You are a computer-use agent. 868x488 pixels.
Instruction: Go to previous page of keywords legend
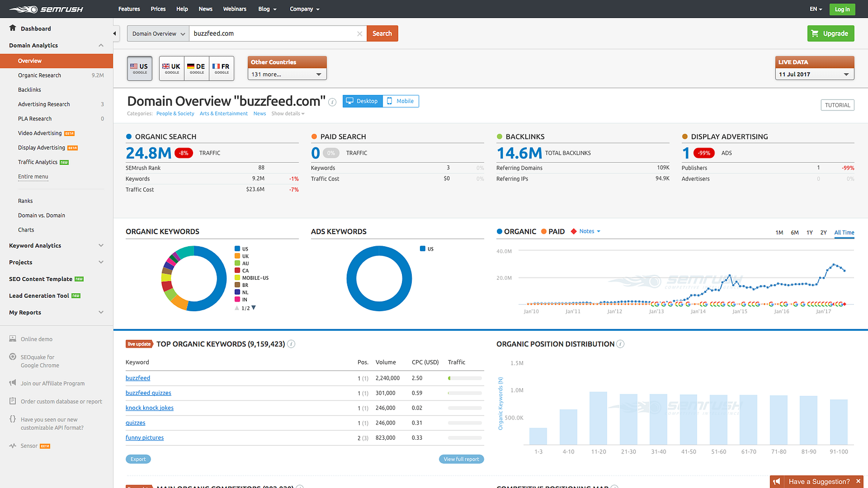point(237,308)
